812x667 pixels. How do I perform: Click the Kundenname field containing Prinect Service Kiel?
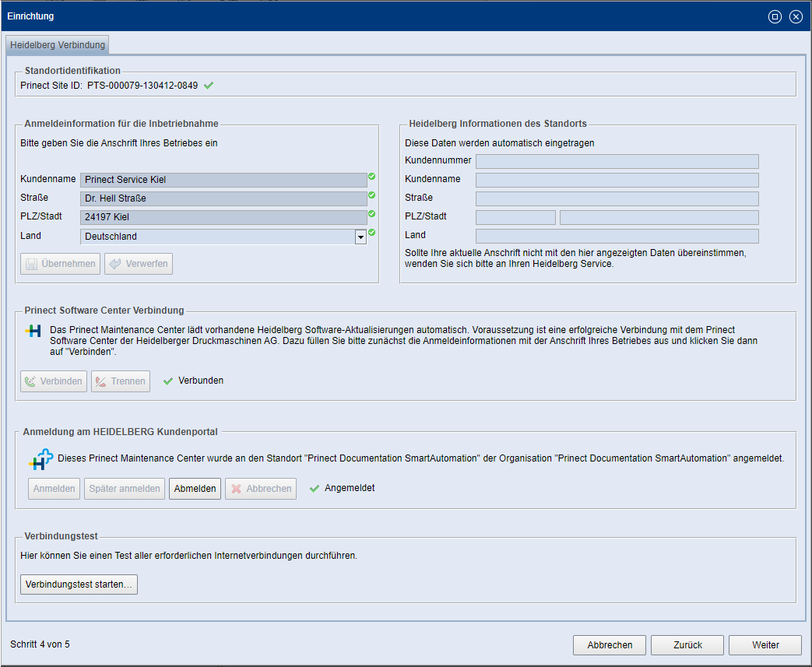223,180
